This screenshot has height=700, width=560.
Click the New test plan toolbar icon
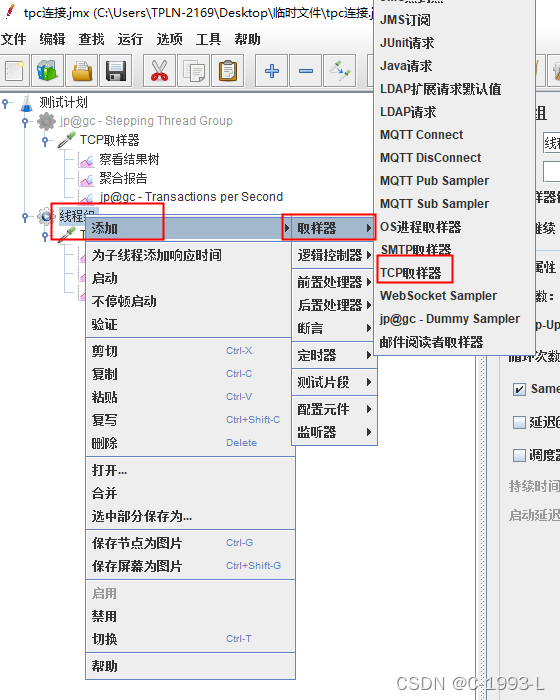tap(14, 71)
